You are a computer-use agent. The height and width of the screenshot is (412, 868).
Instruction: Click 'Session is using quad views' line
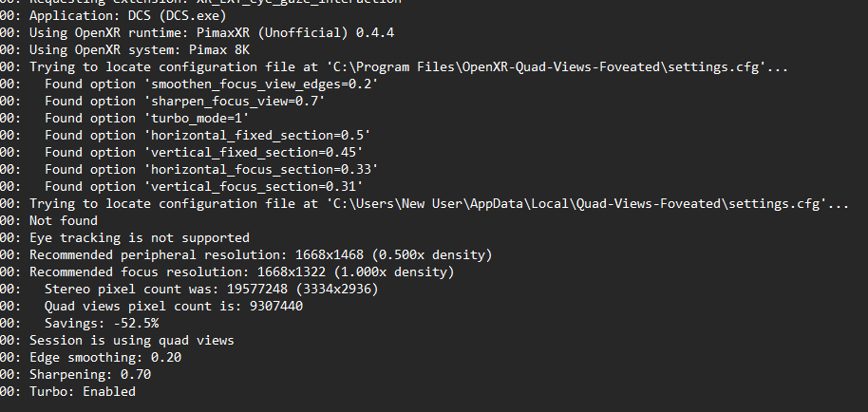click(131, 341)
